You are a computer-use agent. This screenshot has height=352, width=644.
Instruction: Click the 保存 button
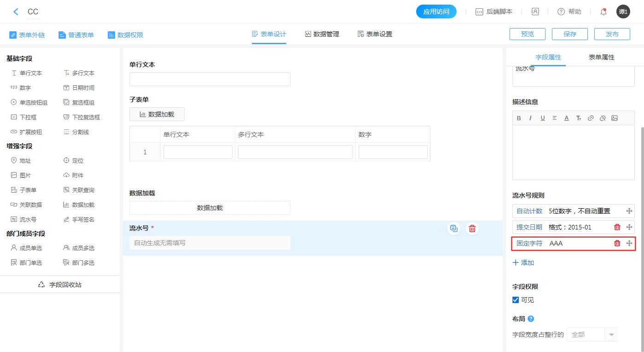click(569, 34)
